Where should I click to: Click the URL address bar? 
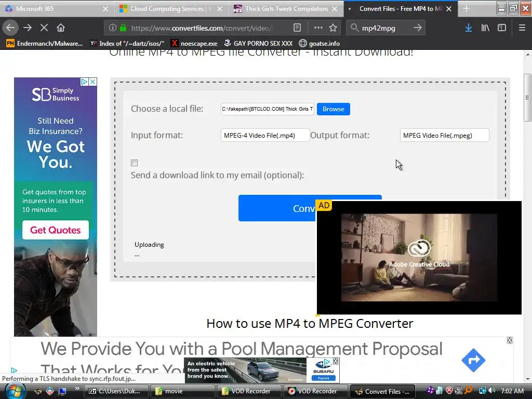point(203,28)
